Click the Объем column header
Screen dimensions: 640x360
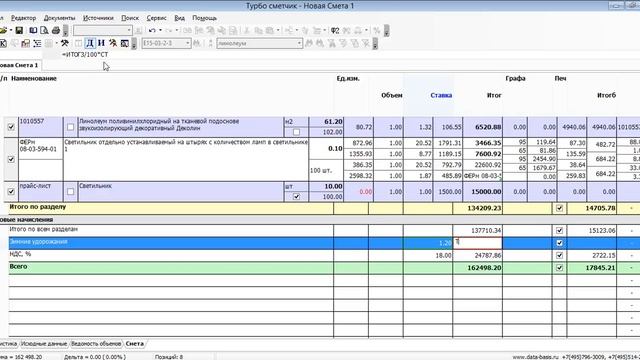click(392, 96)
